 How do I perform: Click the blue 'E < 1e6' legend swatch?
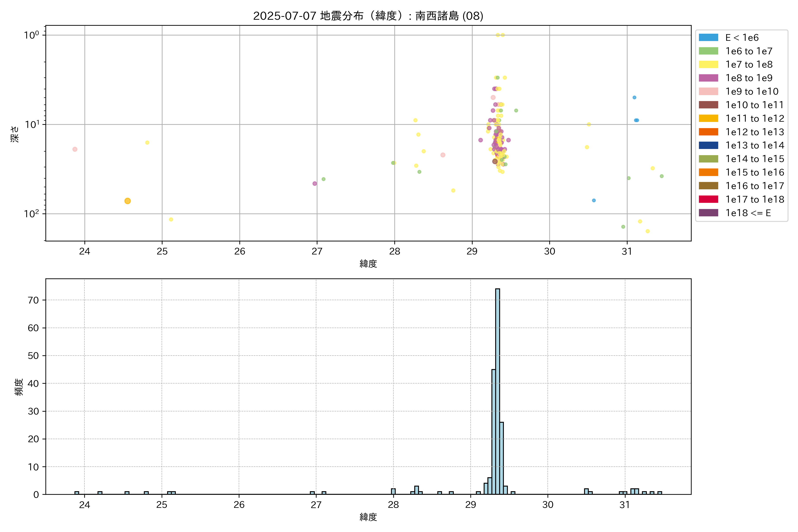click(708, 38)
